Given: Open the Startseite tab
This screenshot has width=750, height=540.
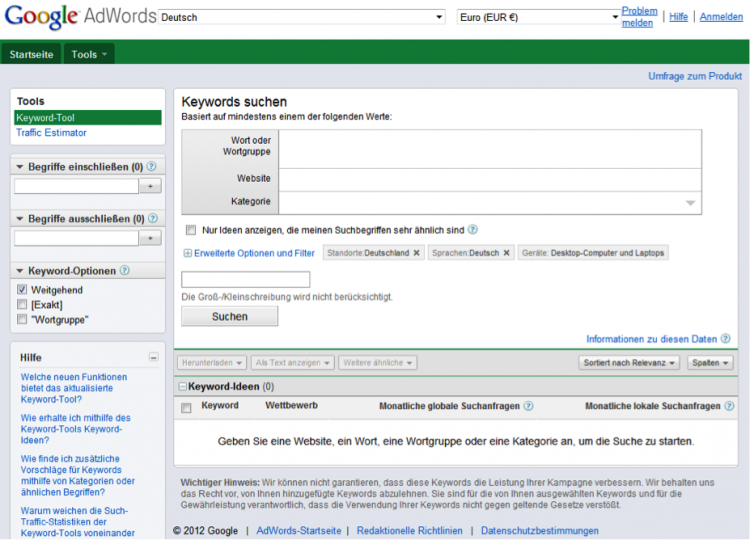Looking at the screenshot, I should click(x=31, y=54).
